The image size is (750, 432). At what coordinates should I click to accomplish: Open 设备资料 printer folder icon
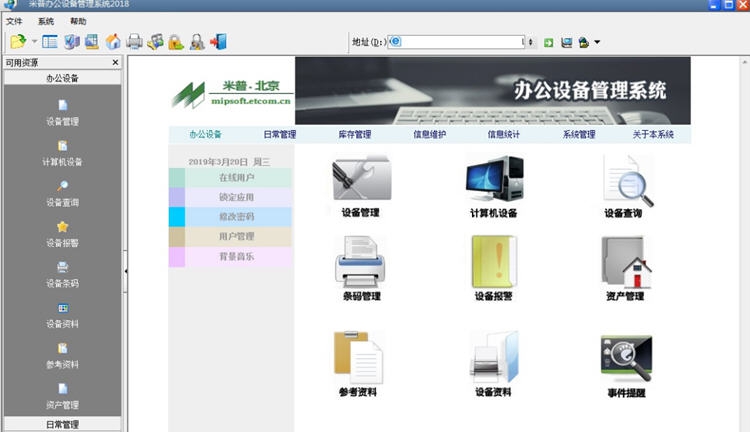[494, 357]
